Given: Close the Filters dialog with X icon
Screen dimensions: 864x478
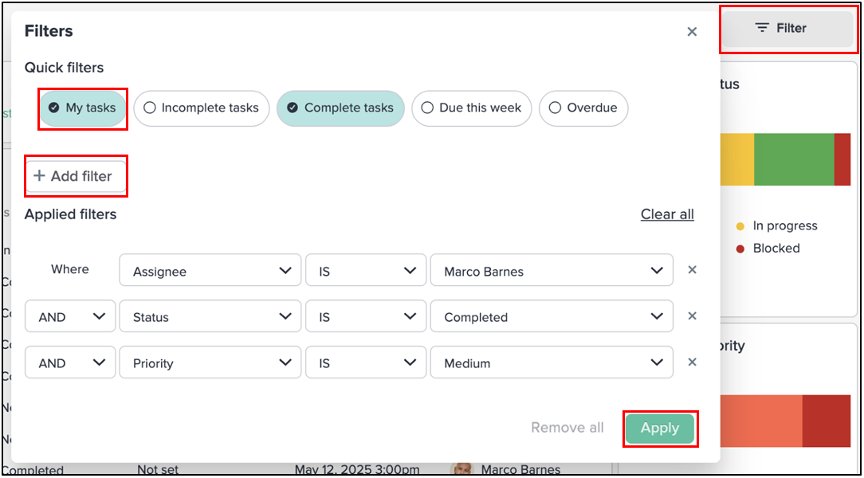Looking at the screenshot, I should pos(692,32).
